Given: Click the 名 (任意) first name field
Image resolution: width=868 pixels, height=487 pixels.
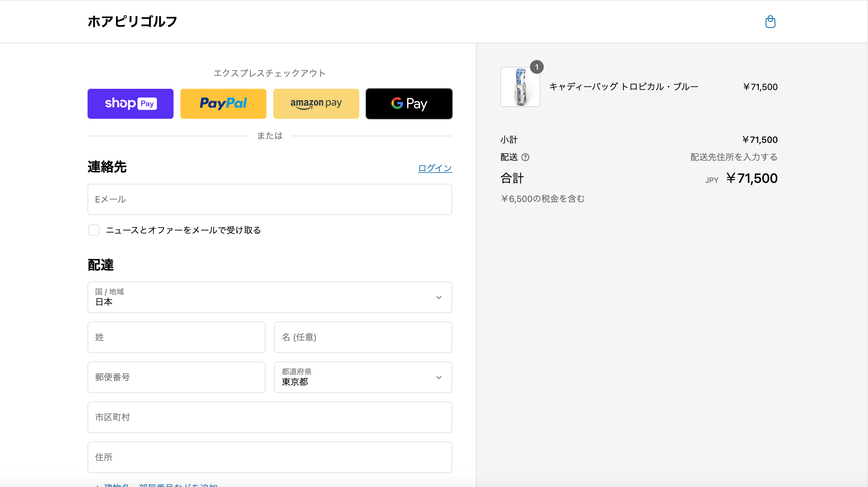Looking at the screenshot, I should [363, 337].
